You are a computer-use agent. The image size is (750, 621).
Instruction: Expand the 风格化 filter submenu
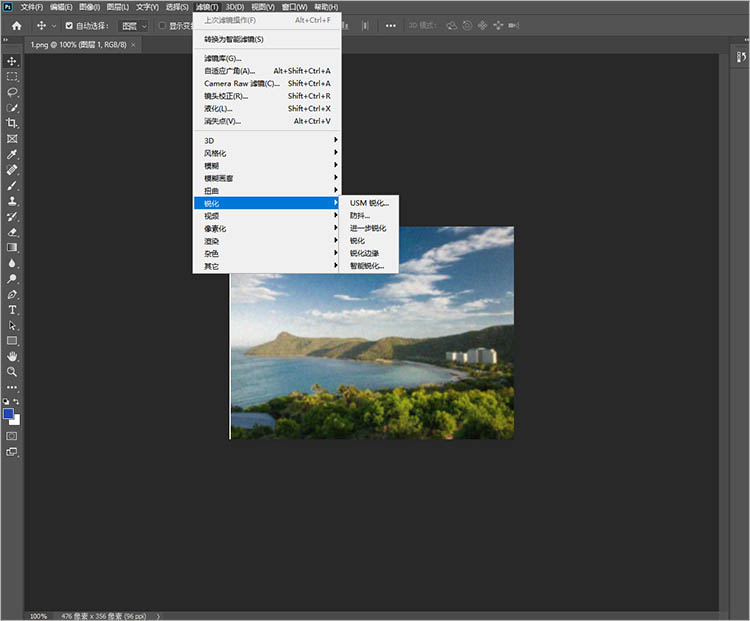tap(267, 153)
